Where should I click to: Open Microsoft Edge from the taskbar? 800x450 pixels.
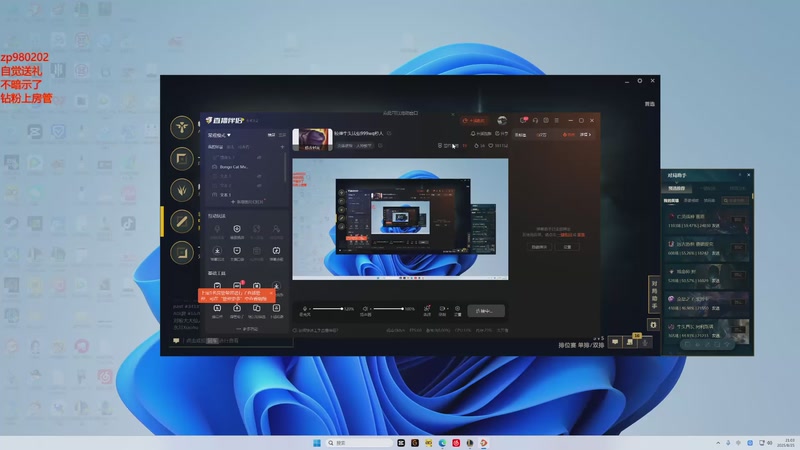coord(442,443)
